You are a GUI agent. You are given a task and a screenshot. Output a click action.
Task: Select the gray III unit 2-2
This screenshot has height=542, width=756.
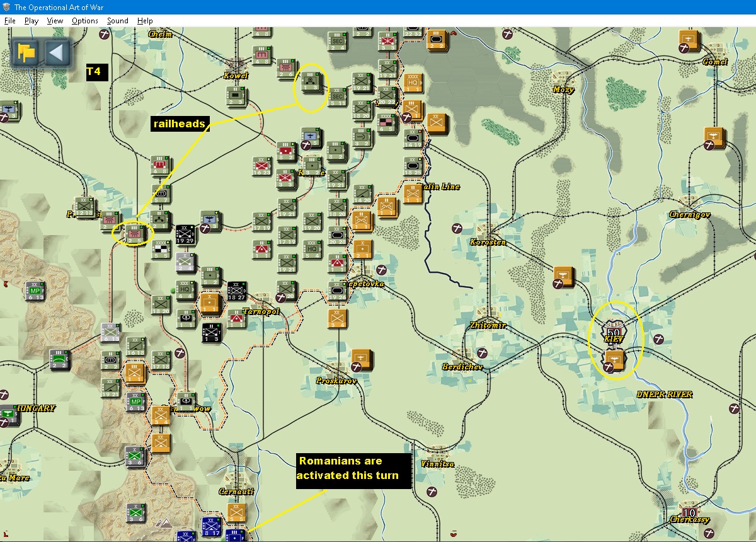coord(60,359)
